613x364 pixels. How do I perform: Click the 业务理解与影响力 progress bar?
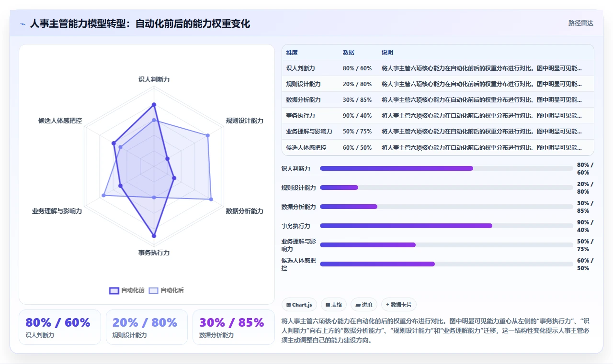(x=446, y=245)
